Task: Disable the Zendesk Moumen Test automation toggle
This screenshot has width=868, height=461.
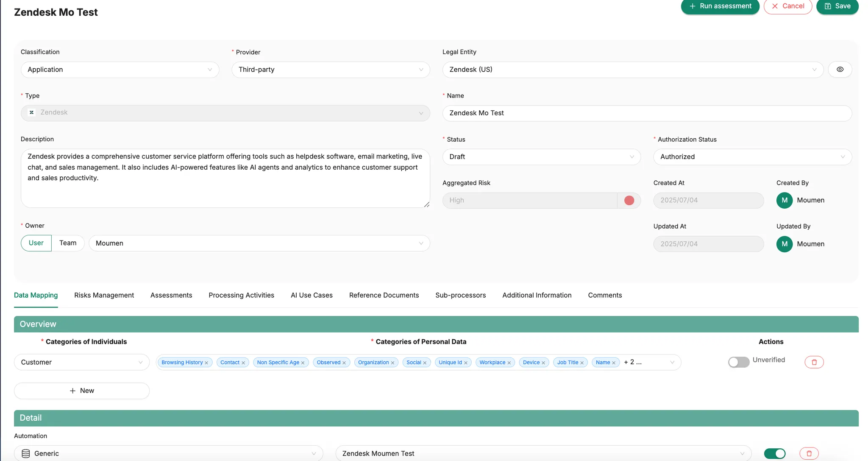Action: [775, 453]
